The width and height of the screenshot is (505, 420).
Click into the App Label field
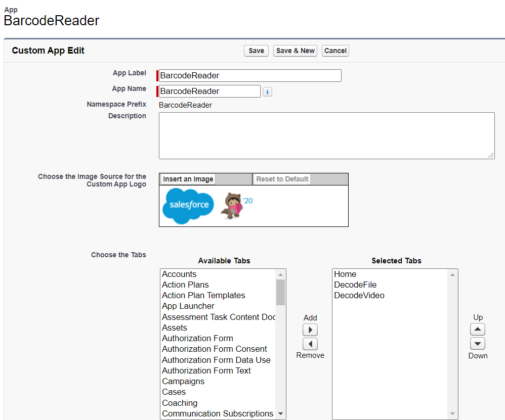click(250, 76)
